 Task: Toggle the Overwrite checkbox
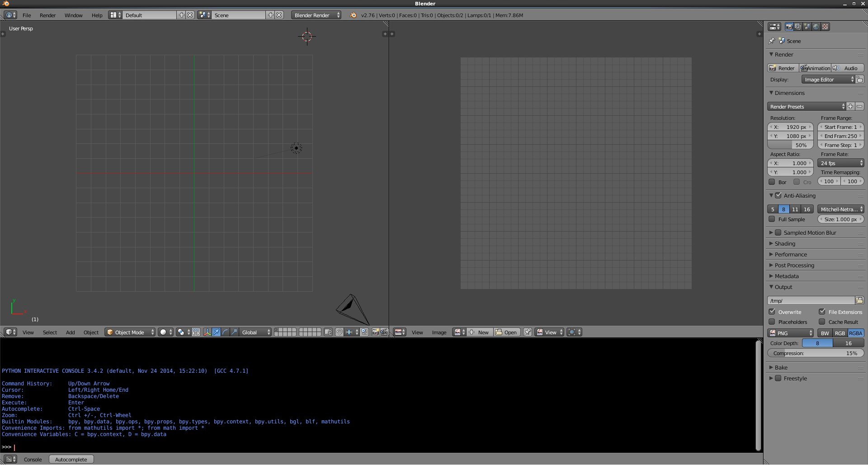772,312
